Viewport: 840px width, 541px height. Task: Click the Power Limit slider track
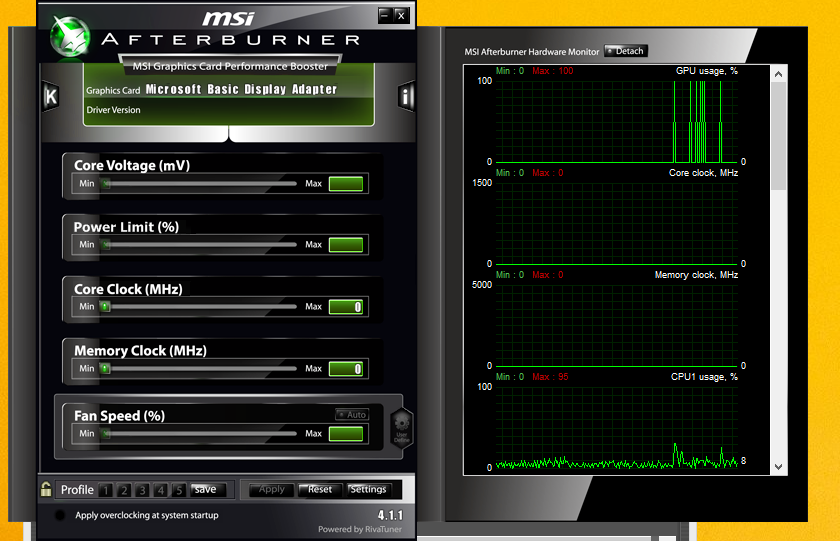coord(199,245)
